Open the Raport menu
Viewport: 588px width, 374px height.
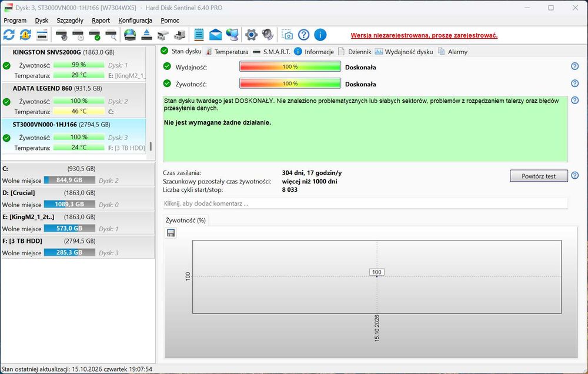tap(101, 20)
